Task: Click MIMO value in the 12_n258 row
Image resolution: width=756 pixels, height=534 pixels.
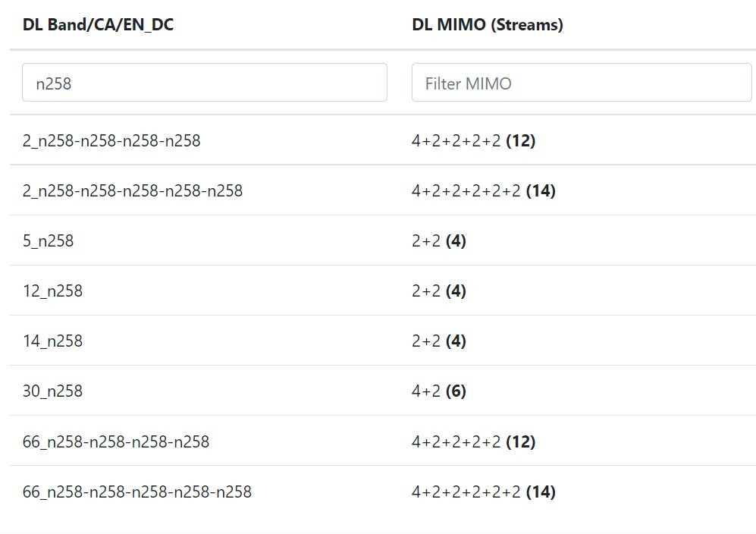Action: [x=439, y=291]
